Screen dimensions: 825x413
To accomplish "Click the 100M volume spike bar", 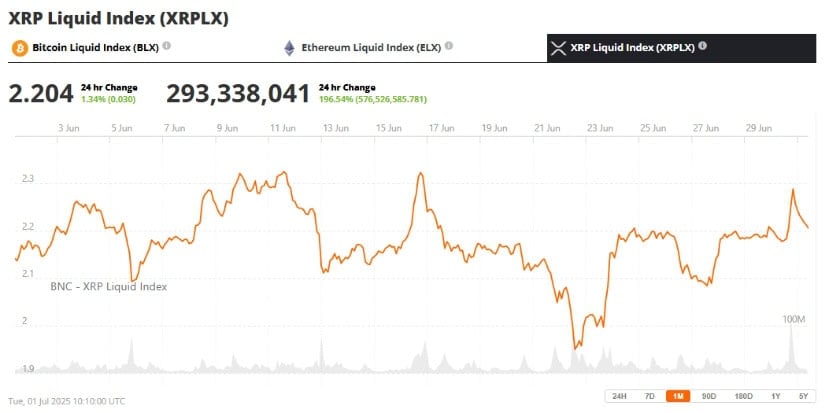I will point(791,348).
